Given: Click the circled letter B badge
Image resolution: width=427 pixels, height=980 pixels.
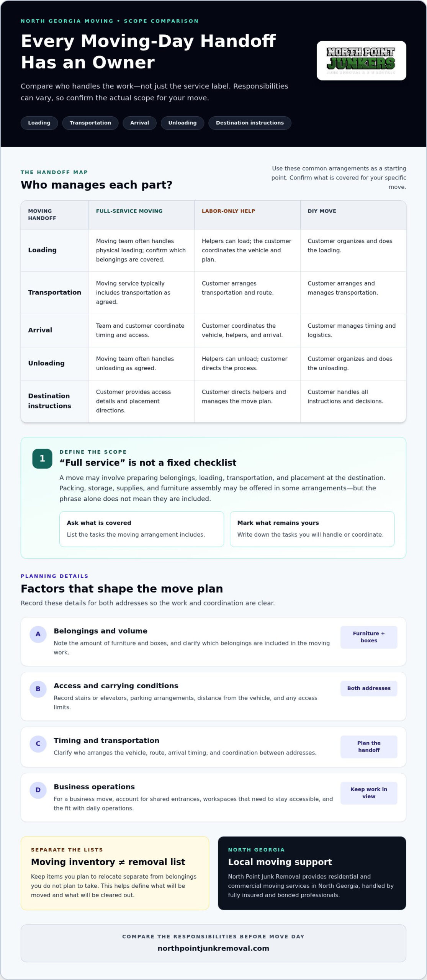Looking at the screenshot, I should tap(38, 689).
